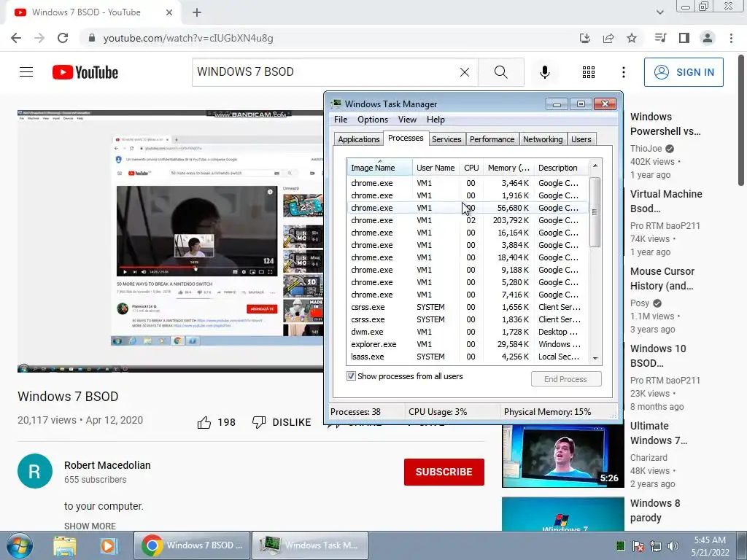Click the red SUBSCRIBE button

(x=444, y=472)
